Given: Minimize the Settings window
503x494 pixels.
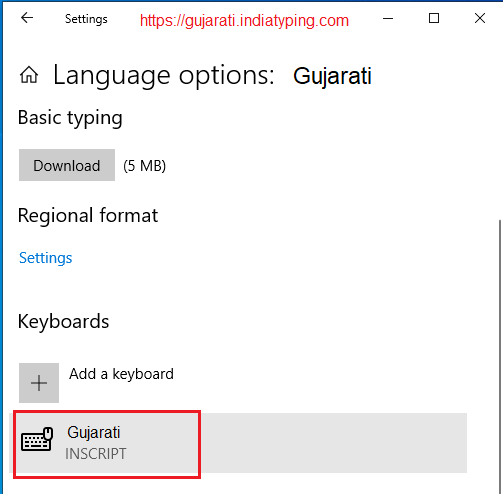Looking at the screenshot, I should (388, 18).
